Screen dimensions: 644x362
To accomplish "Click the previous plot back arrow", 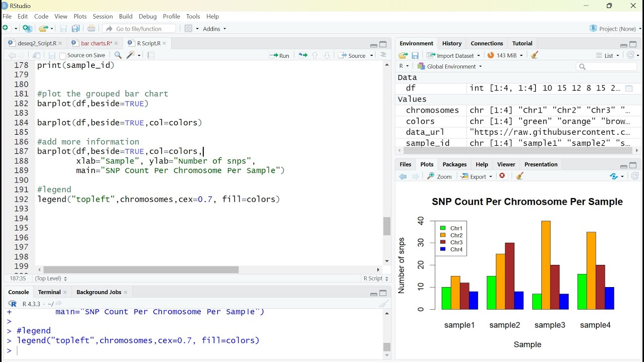I will click(x=403, y=176).
